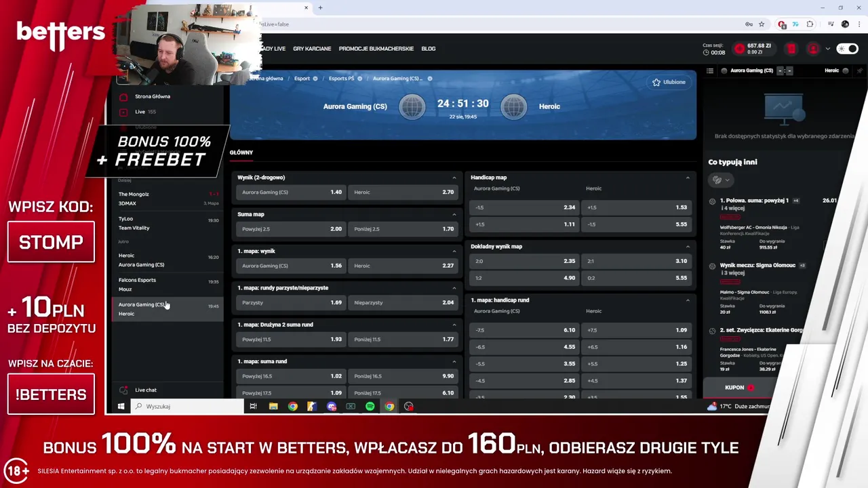Select Powyżej 11.5 rounds at 1.93
868x488 pixels.
pos(291,339)
